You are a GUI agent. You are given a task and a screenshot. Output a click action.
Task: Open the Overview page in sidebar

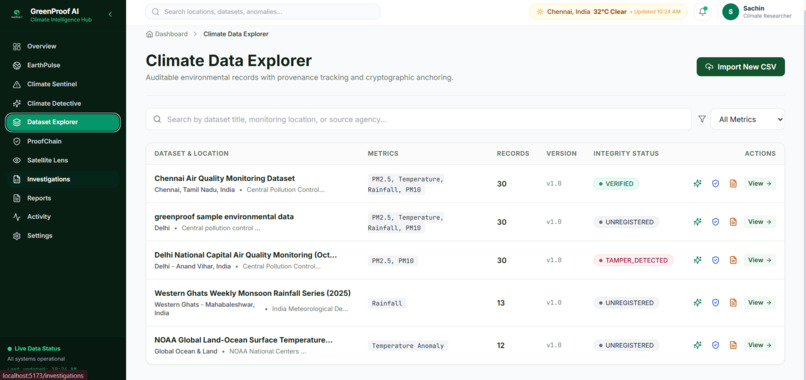[63, 46]
